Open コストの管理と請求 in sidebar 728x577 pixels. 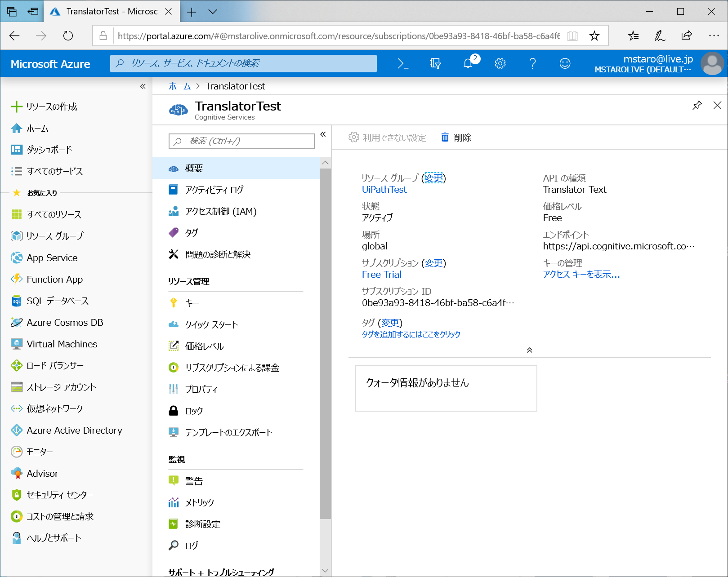coord(76,516)
